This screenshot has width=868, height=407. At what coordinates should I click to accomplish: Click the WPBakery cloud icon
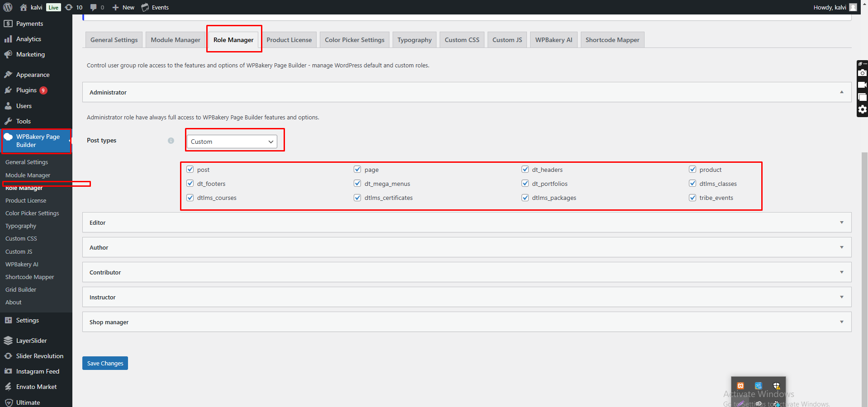[x=8, y=137]
